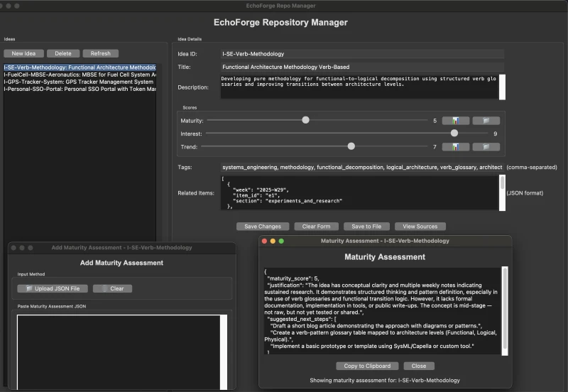Open the Maturity score chart button
The width and height of the screenshot is (568, 392).
(x=455, y=121)
